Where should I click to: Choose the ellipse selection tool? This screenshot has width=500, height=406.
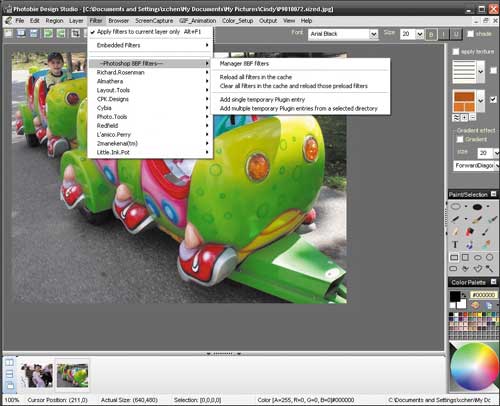click(x=478, y=257)
